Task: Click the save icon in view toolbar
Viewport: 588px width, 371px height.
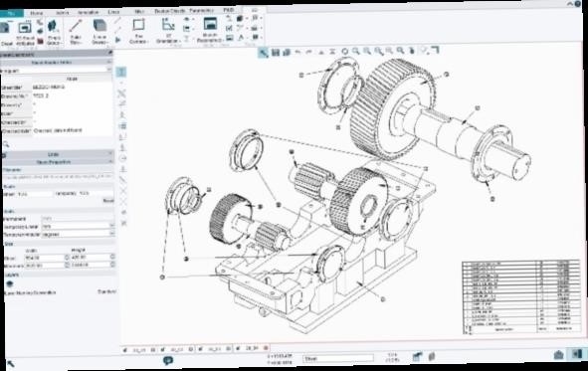Action: point(276,53)
